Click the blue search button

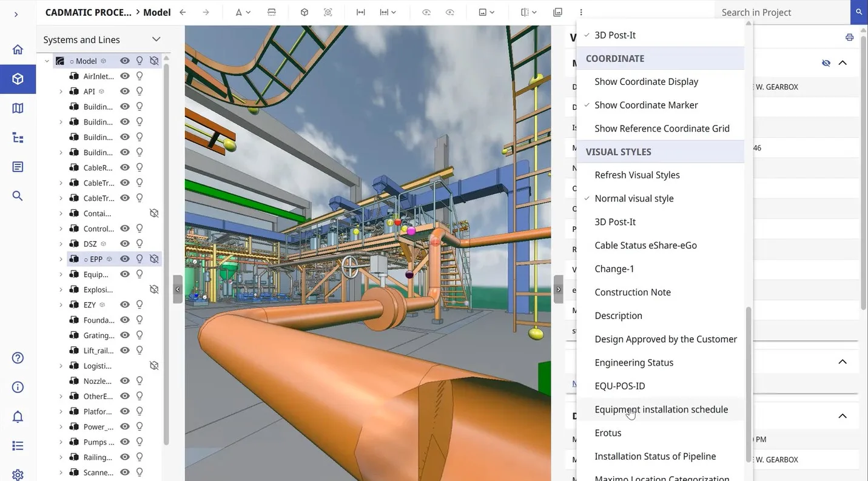pyautogui.click(x=858, y=12)
